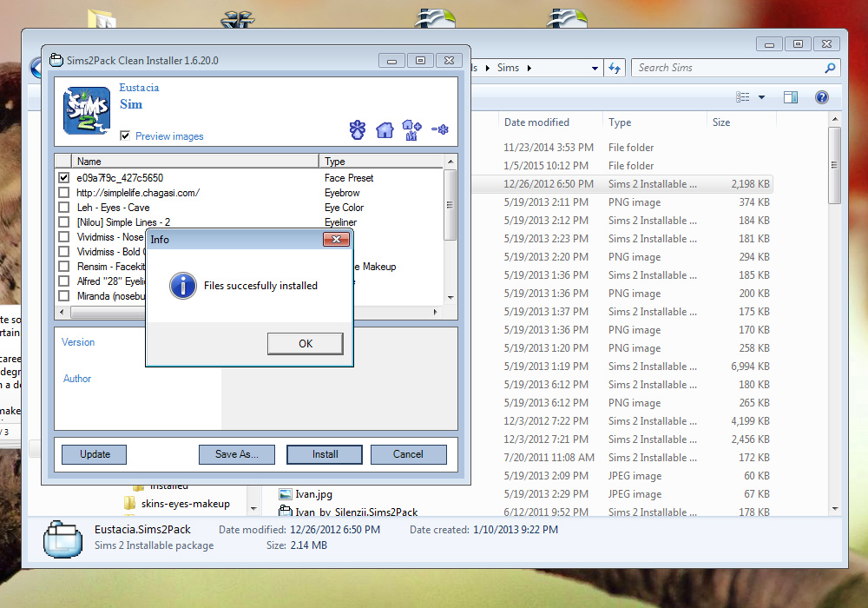Expand the arrow before the Sims breadcrumb
Viewport: 868px width, 608px height.
click(x=487, y=68)
